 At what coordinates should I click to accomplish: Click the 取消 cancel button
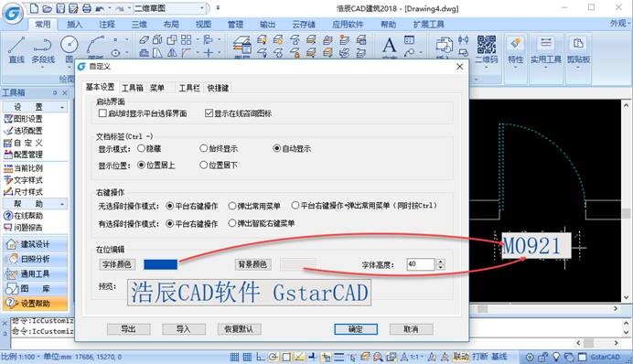[411, 329]
